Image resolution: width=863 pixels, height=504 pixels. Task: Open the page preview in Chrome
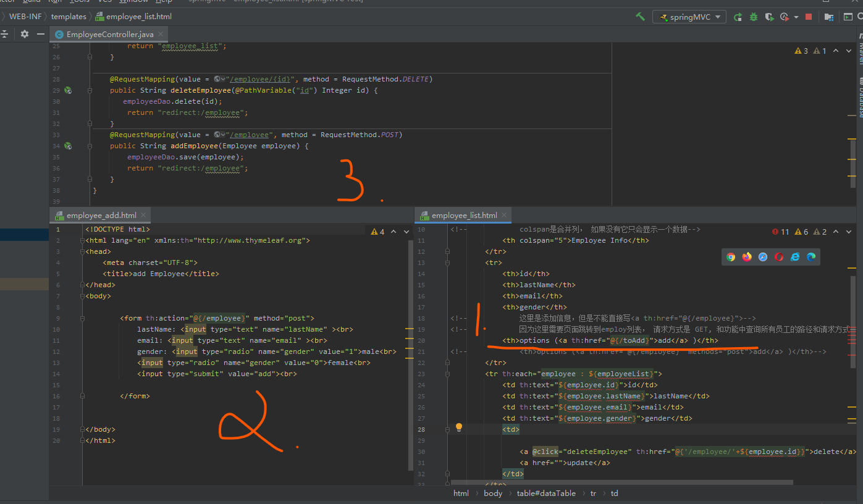pyautogui.click(x=731, y=257)
